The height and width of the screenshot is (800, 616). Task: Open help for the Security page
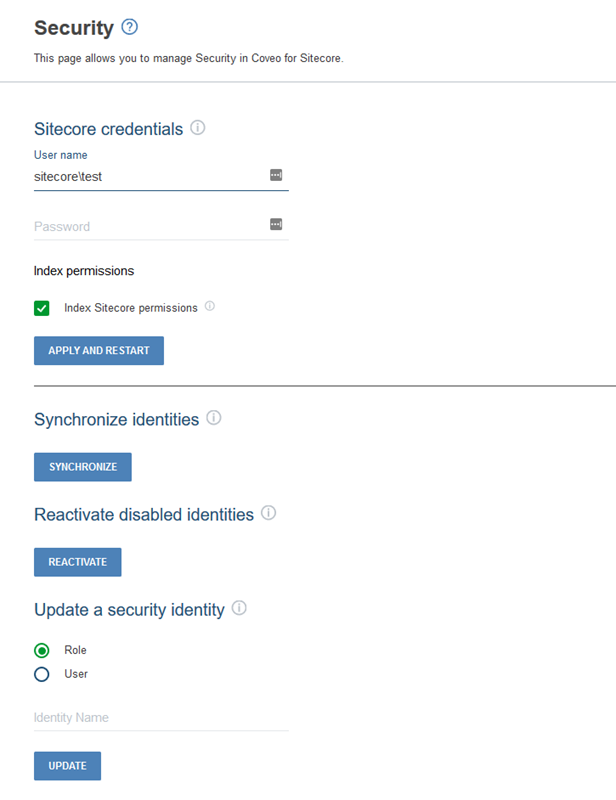pyautogui.click(x=129, y=28)
